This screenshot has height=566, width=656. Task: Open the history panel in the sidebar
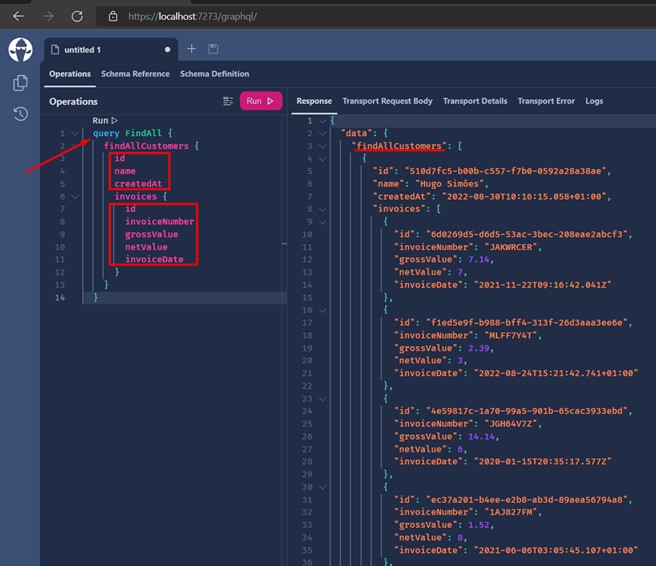20,114
